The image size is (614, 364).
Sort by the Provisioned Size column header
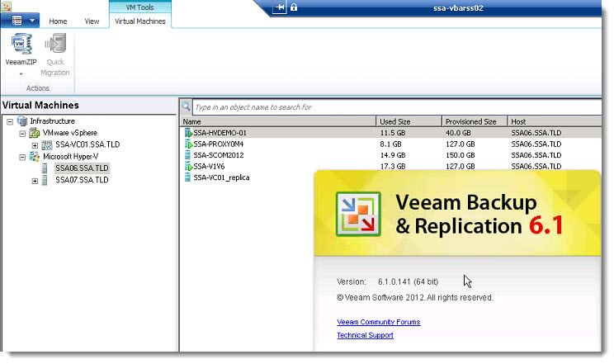[475, 121]
